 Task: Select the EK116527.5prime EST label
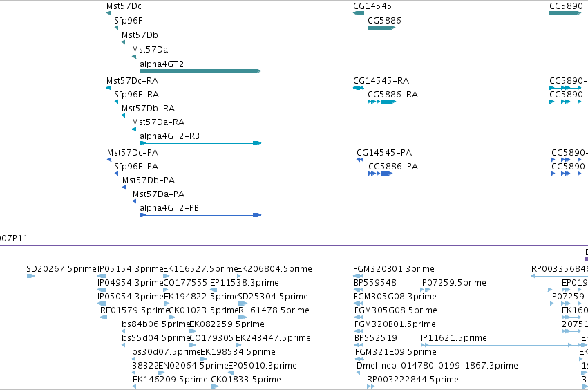pyautogui.click(x=200, y=269)
